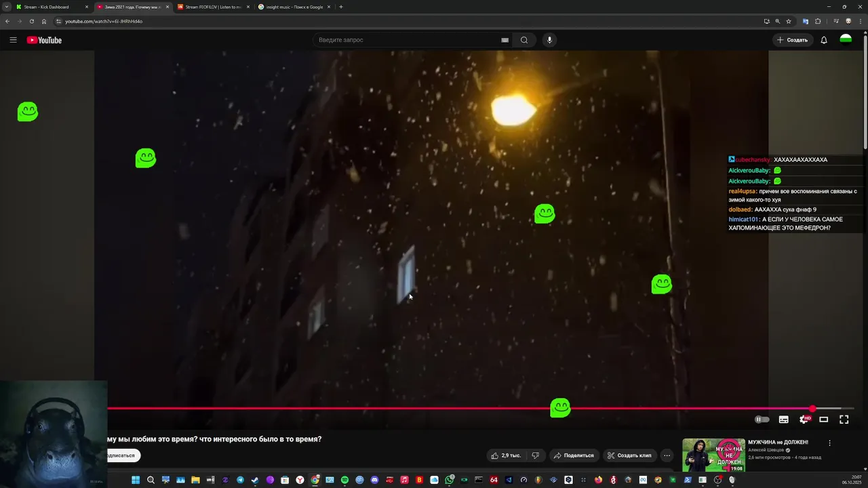
Task: Switch to theater mode in player
Action: coord(824,420)
